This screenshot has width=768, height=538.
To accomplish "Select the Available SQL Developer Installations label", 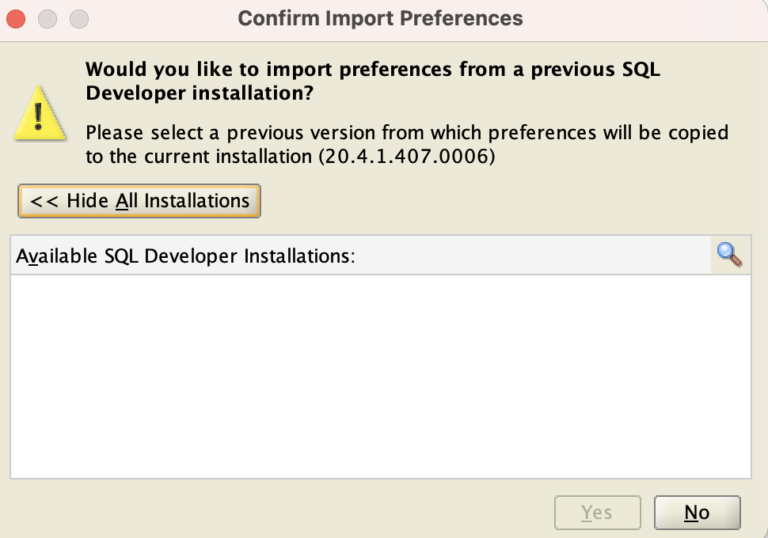I will click(x=186, y=256).
